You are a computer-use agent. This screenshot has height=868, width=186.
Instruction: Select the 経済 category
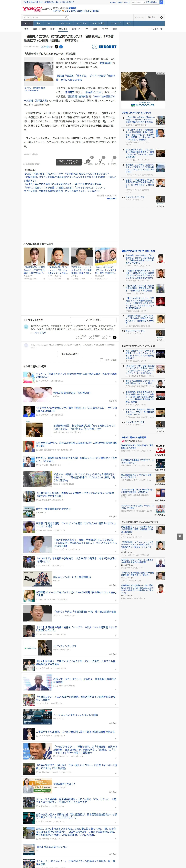(x=52, y=29)
